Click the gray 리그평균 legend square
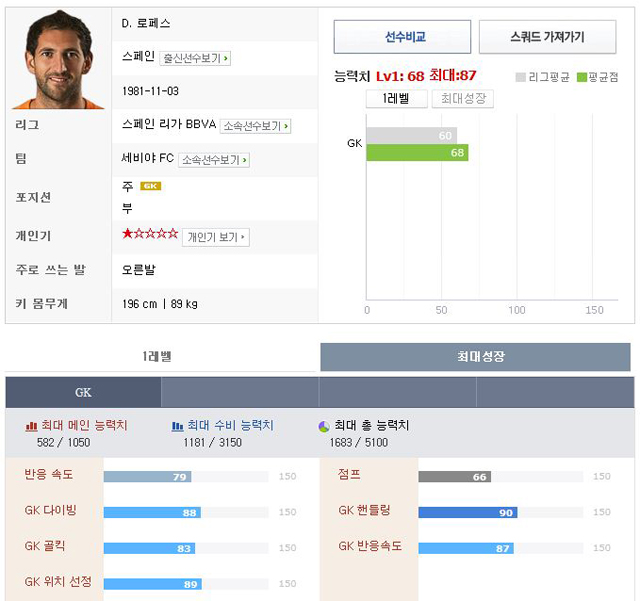This screenshot has height=601, width=640. click(520, 77)
